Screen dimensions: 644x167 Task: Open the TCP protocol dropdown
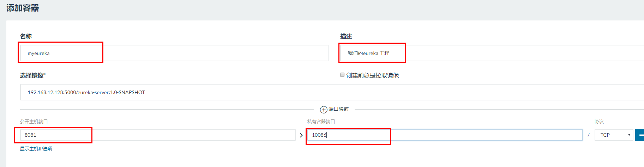click(614, 135)
